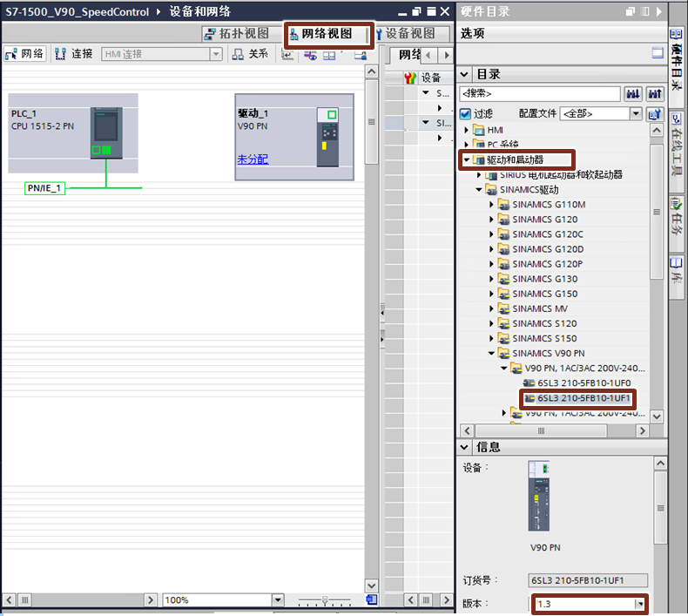Click the PLC_1 CPU device image

point(106,133)
